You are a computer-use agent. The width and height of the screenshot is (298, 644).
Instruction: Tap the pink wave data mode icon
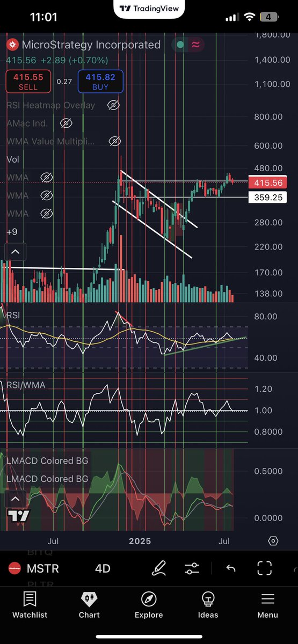[197, 45]
